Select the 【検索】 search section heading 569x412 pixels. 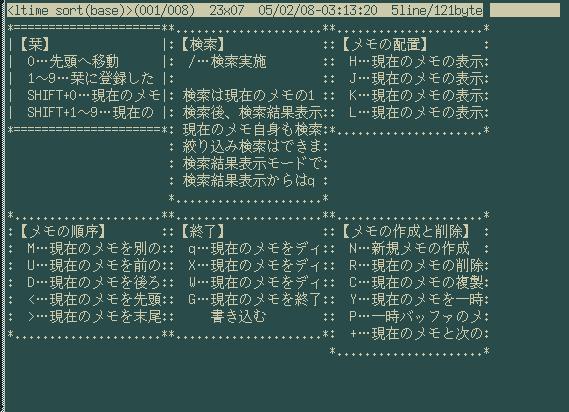point(202,45)
